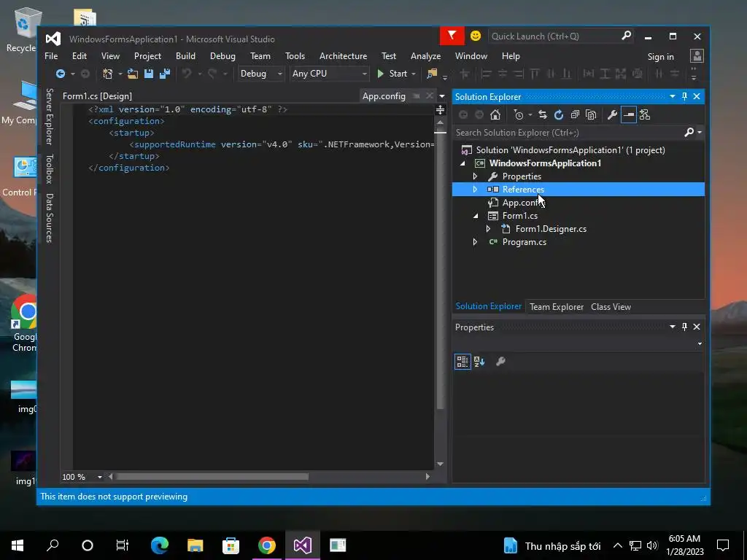The height and width of the screenshot is (560, 747).
Task: Open the Analyze menu
Action: (x=425, y=56)
